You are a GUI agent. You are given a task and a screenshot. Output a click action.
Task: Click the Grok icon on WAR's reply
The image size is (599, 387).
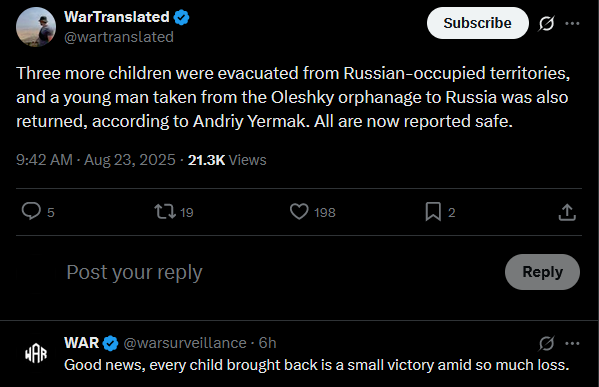[x=546, y=343]
